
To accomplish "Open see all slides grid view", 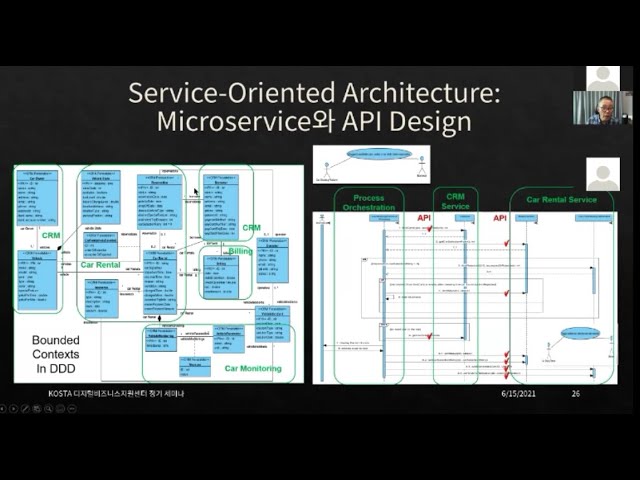I will [37, 408].
